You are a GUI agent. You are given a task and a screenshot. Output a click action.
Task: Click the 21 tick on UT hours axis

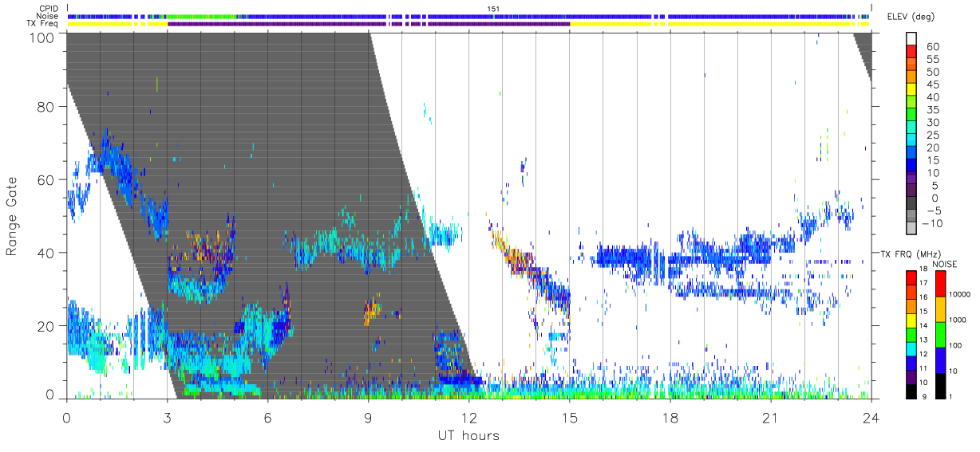[770, 417]
